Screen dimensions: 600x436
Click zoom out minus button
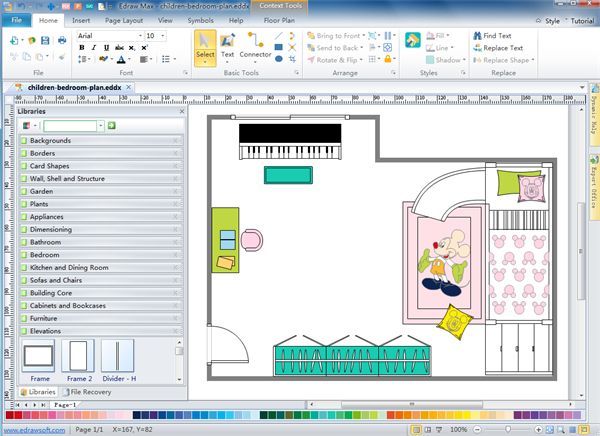point(477,429)
